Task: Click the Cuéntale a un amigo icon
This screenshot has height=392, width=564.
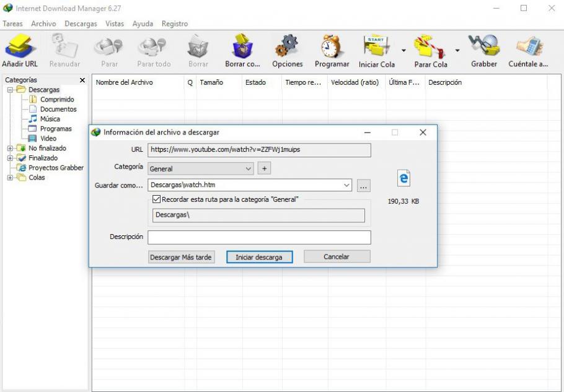Action: [529, 46]
